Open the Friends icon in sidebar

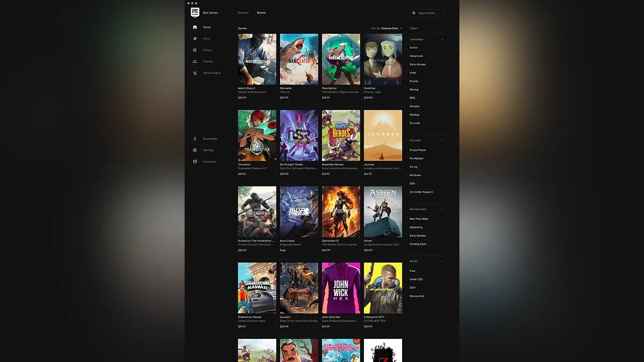pos(195,62)
